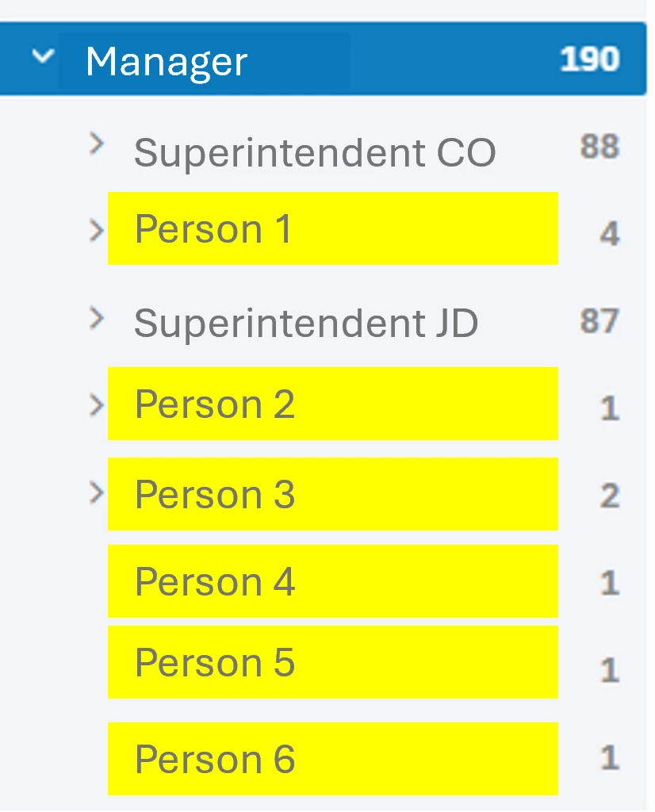This screenshot has width=655, height=812.
Task: Select Person 1 in the tree
Action: [213, 229]
